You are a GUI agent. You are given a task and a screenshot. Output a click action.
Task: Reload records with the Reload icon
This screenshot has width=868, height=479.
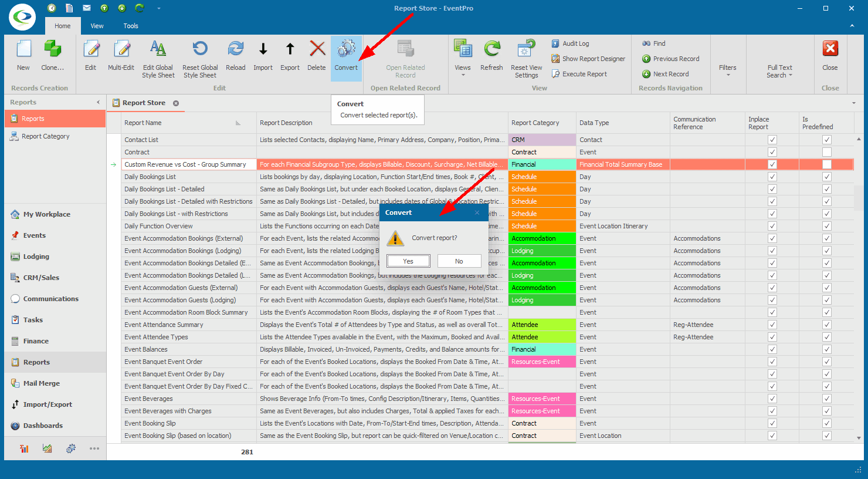pyautogui.click(x=236, y=49)
